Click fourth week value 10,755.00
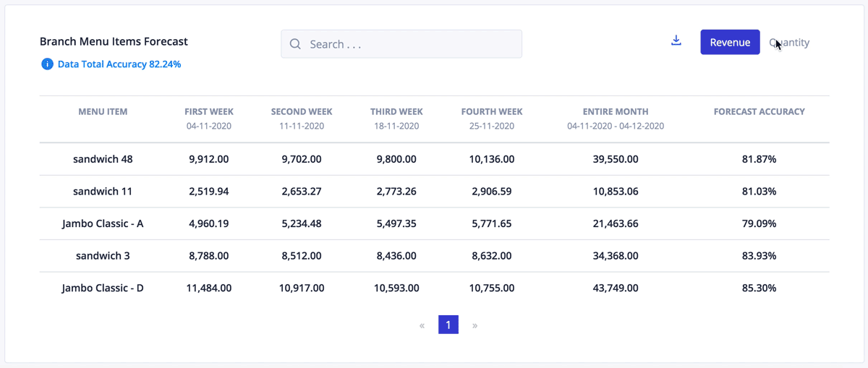This screenshot has height=368, width=868. 492,288
